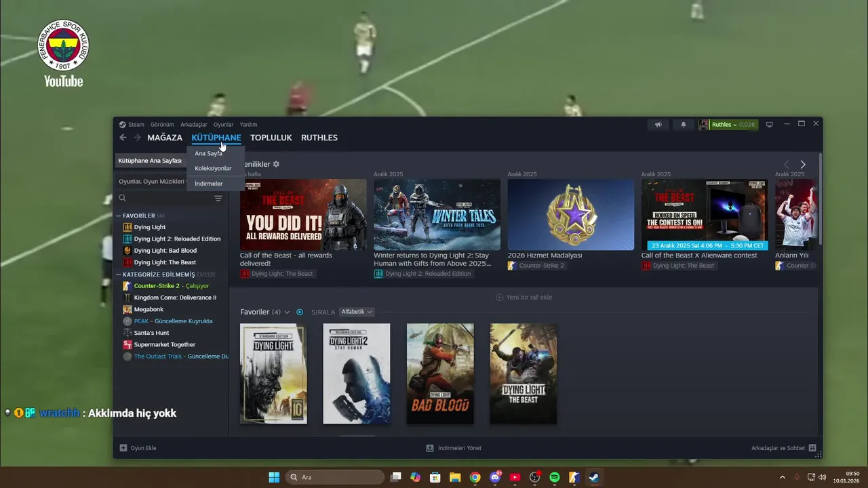Show previous news items with left chevron
868x488 pixels.
[787, 165]
